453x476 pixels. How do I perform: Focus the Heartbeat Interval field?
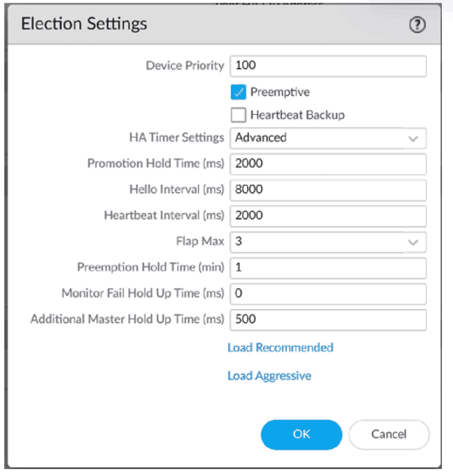pyautogui.click(x=328, y=216)
